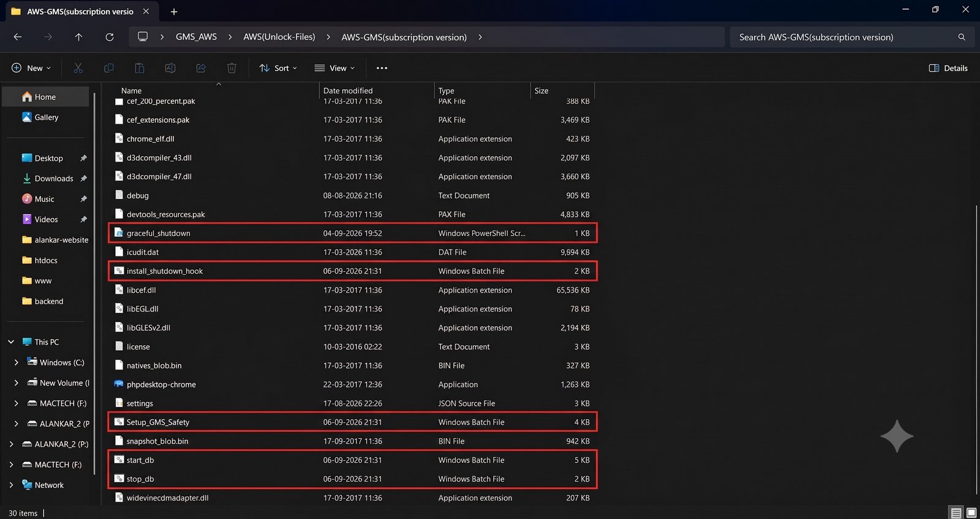Viewport: 980px width, 519px height.
Task: Open the backend folder in sidebar
Action: [x=49, y=301]
